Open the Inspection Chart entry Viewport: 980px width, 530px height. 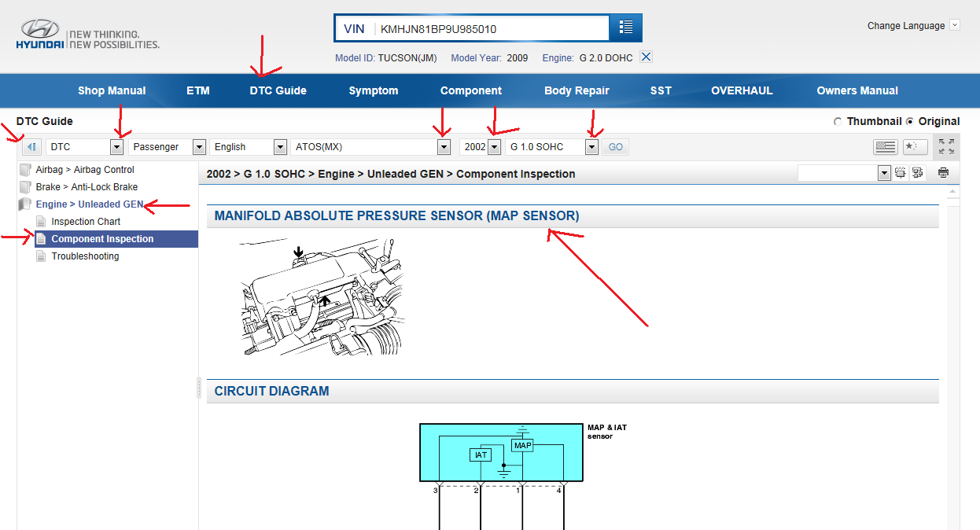click(86, 222)
